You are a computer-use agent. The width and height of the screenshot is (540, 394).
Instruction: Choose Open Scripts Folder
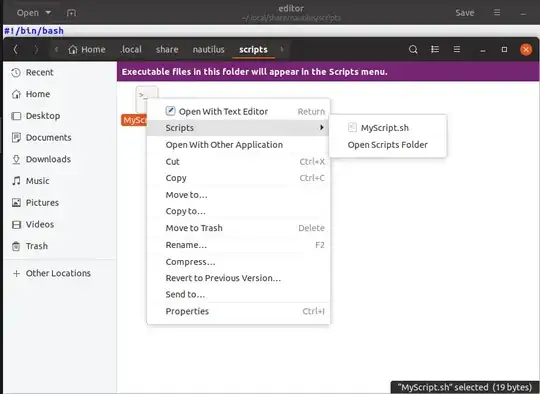tap(388, 145)
